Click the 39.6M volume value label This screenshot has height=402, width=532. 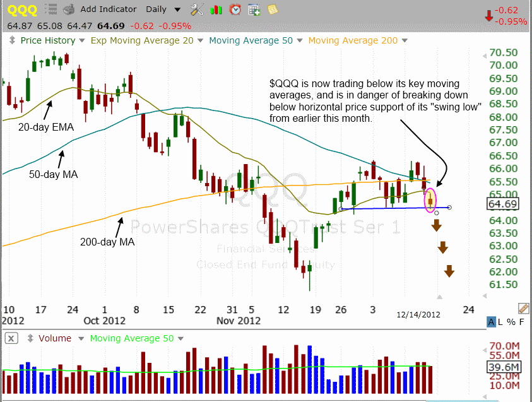[x=503, y=367]
